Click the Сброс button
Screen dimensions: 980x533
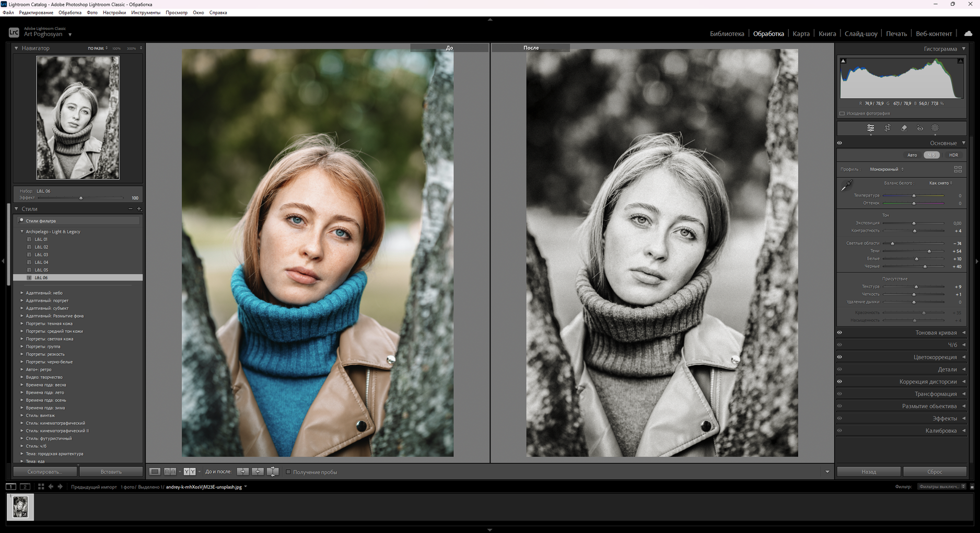935,472
